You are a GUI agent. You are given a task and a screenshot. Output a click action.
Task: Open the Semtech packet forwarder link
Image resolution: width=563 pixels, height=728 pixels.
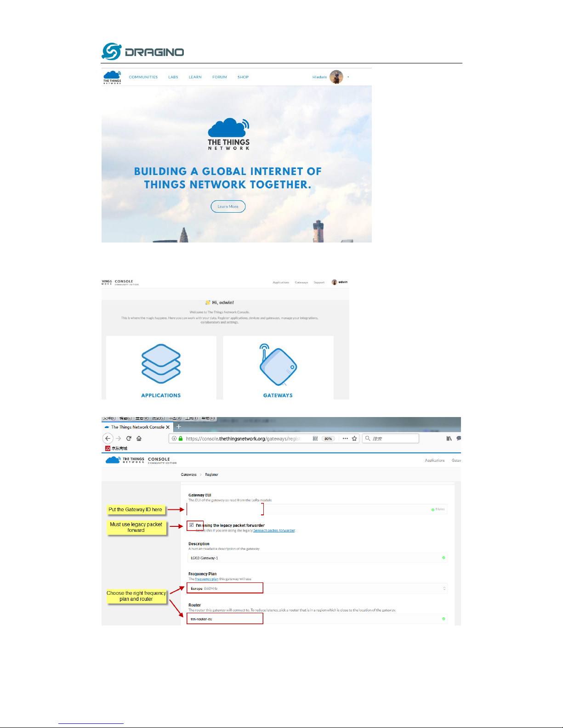point(274,530)
